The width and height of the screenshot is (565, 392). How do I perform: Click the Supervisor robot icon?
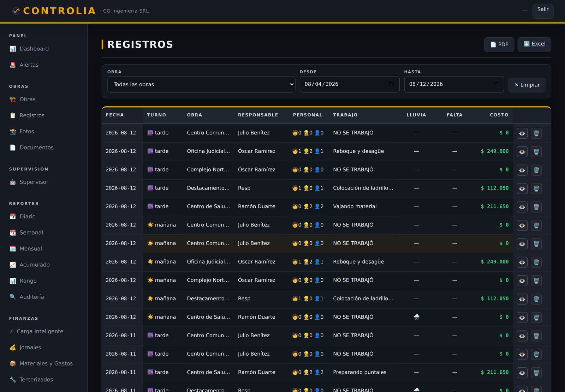point(13,182)
